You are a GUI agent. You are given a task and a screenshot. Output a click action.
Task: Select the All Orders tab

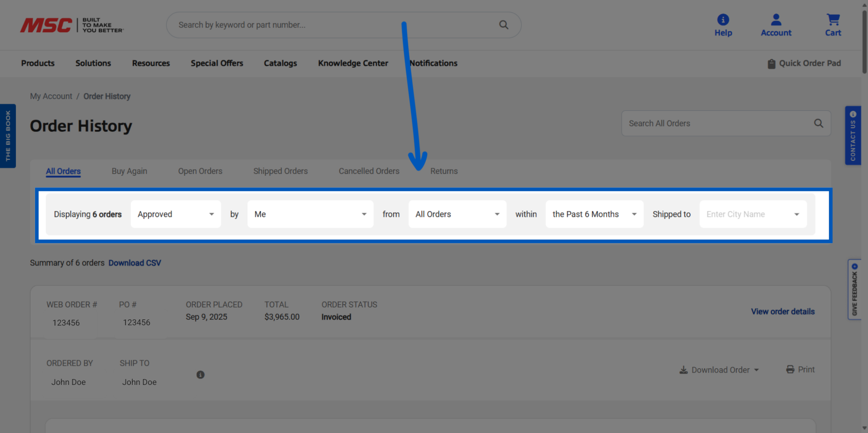(63, 171)
